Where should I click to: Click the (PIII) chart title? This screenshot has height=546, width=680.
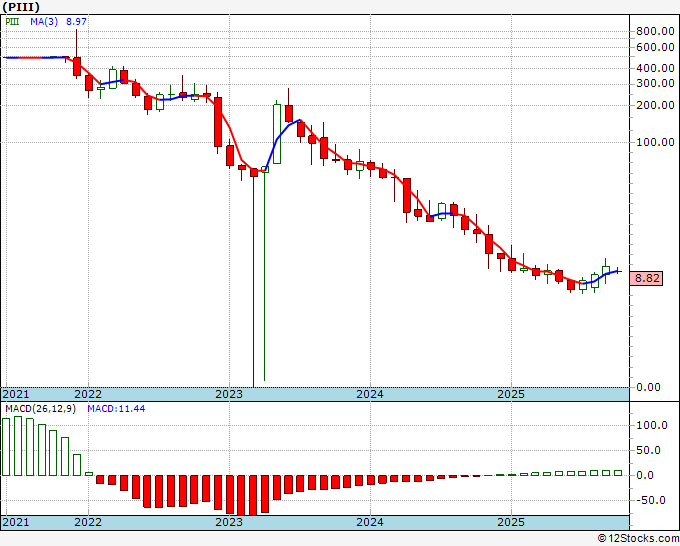tap(21, 7)
